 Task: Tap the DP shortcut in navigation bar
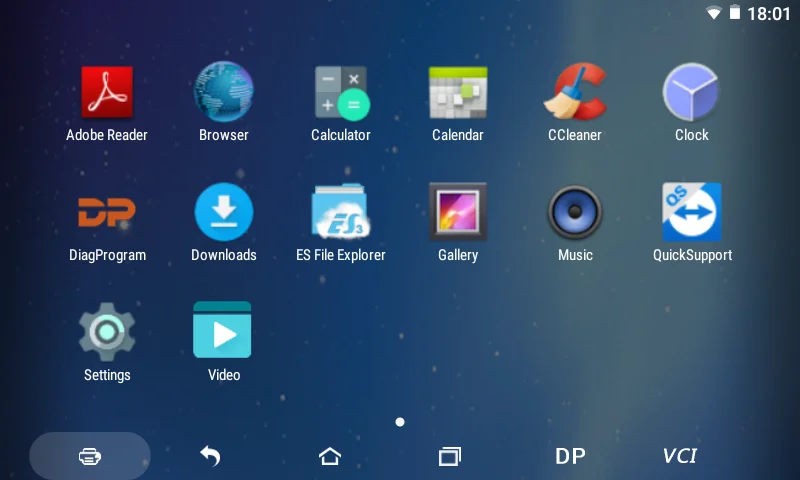570,456
